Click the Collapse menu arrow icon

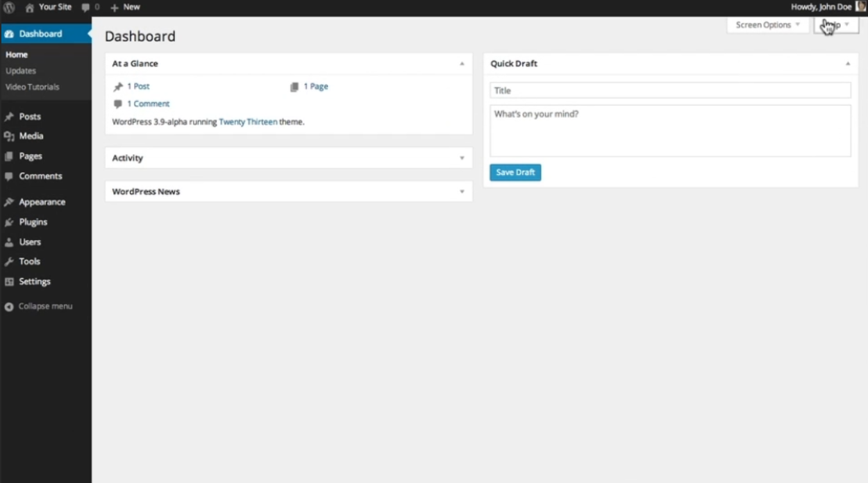click(x=9, y=307)
